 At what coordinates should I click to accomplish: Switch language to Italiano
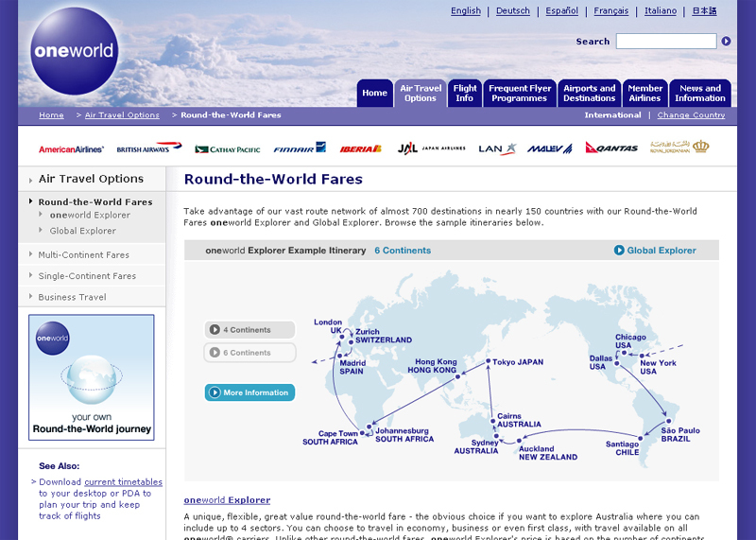661,11
